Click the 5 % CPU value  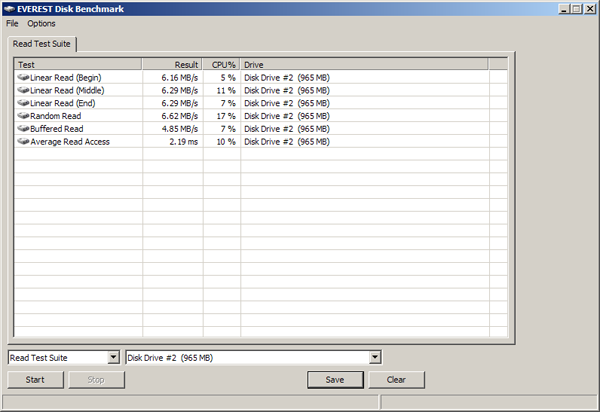pyautogui.click(x=228, y=78)
